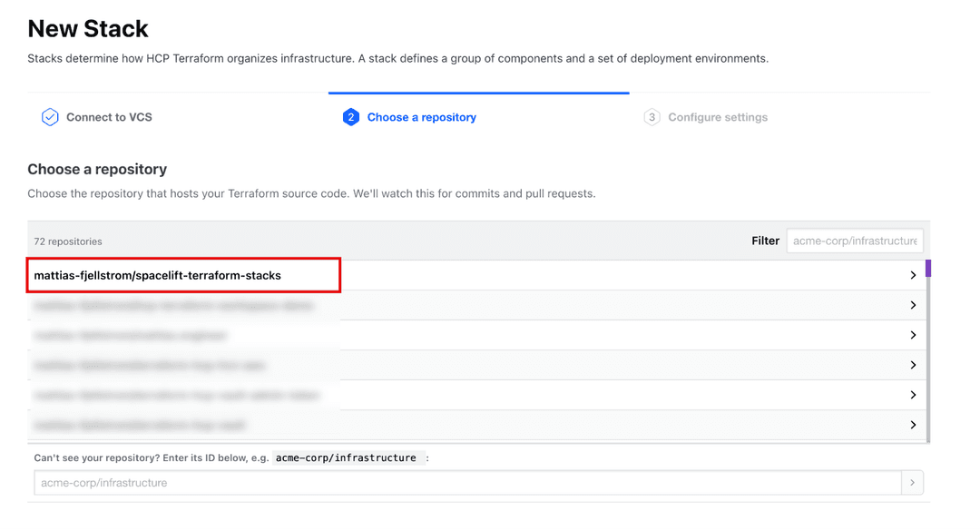Click the Filter label beside the search box

765,241
